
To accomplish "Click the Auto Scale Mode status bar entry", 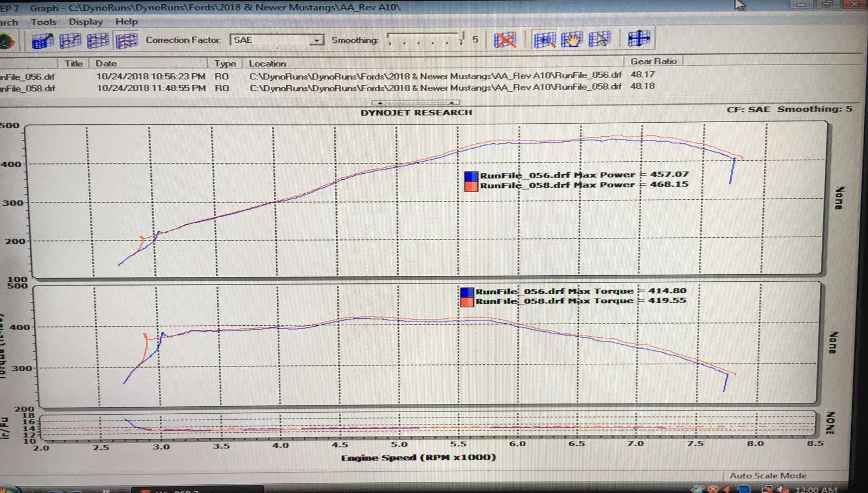I will pos(768,475).
